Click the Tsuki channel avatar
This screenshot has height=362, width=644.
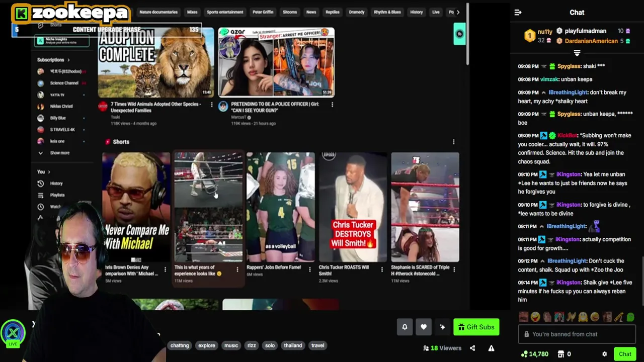coord(103,106)
